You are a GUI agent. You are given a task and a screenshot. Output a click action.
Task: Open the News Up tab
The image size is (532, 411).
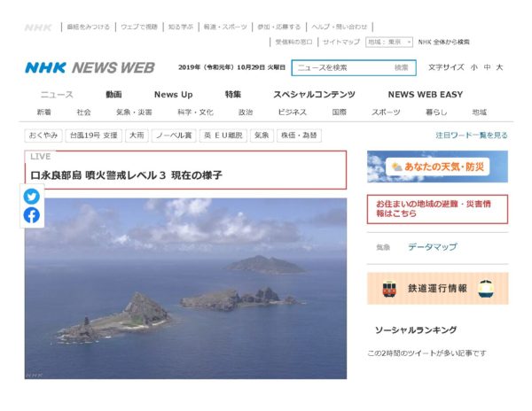coord(174,95)
